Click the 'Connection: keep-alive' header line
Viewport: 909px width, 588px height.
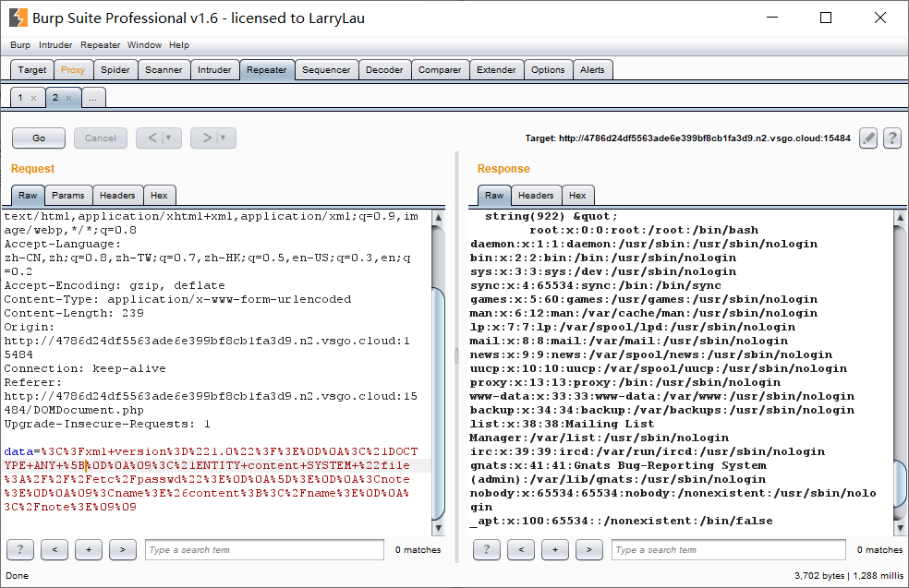point(85,368)
